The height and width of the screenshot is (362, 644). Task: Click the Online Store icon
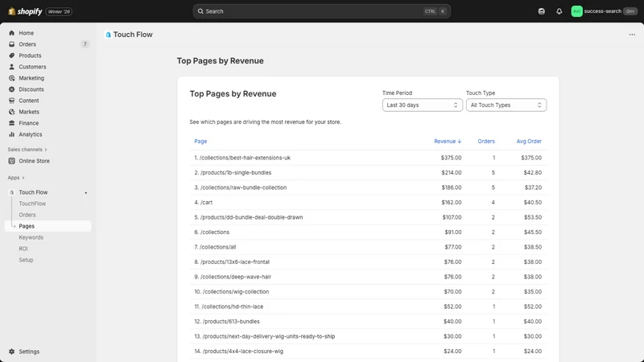pyautogui.click(x=11, y=161)
